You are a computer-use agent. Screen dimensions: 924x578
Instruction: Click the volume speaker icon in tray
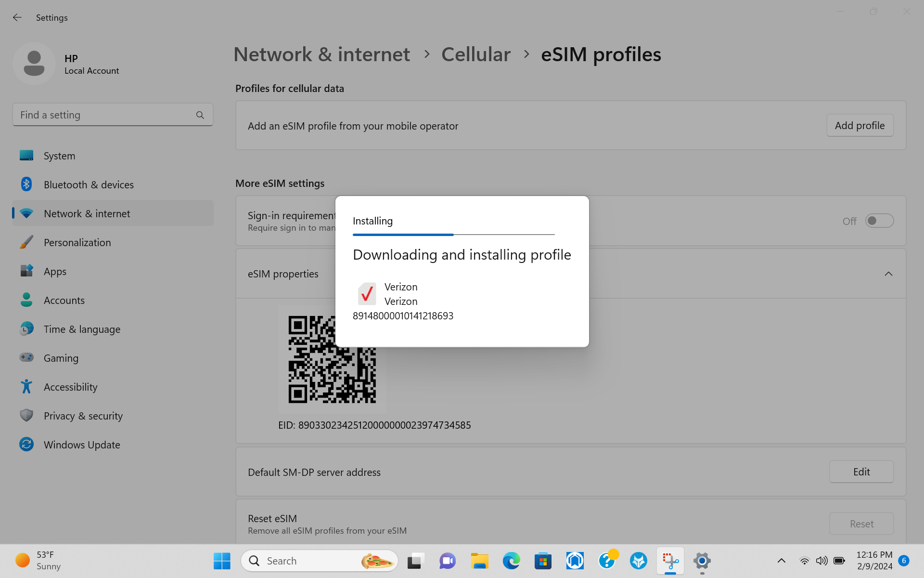pos(821,561)
